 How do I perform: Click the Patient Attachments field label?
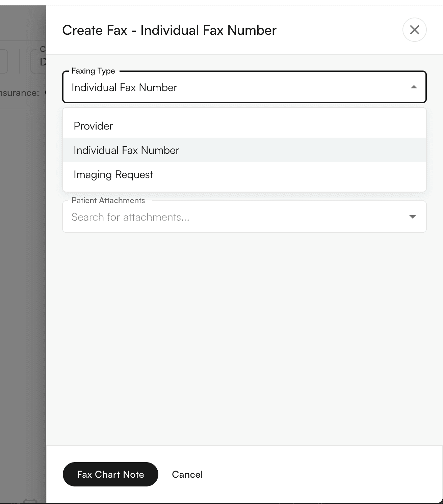(108, 200)
